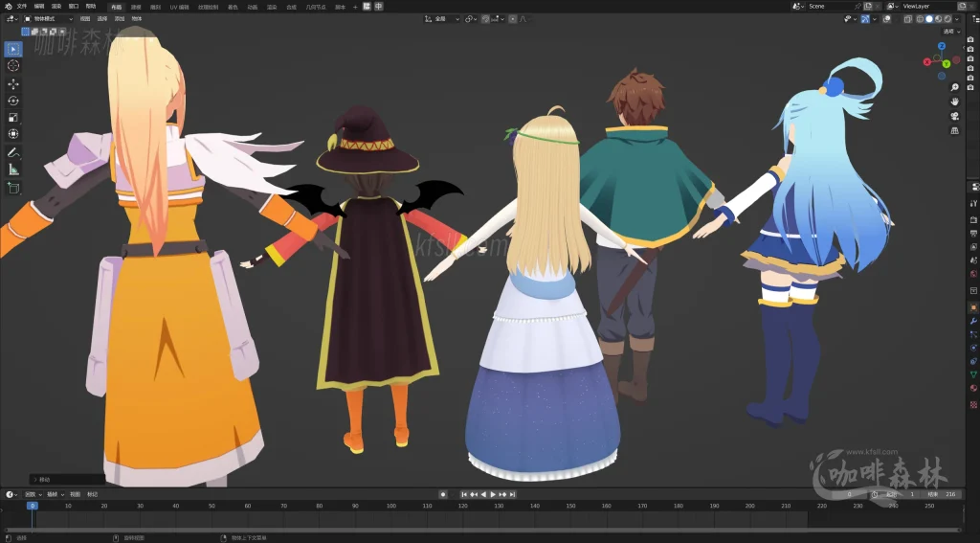This screenshot has width=980, height=543.
Task: Click the green Y axis on gizmo
Action: (x=946, y=64)
